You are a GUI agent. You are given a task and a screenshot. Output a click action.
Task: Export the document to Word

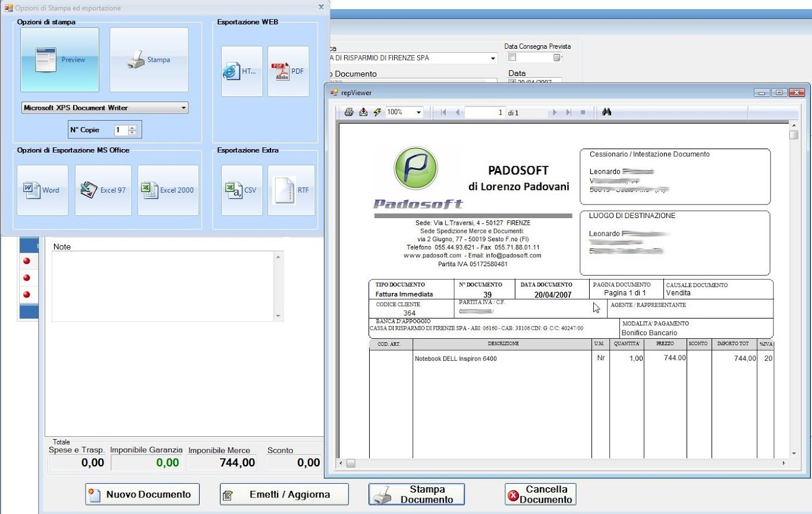click(42, 190)
